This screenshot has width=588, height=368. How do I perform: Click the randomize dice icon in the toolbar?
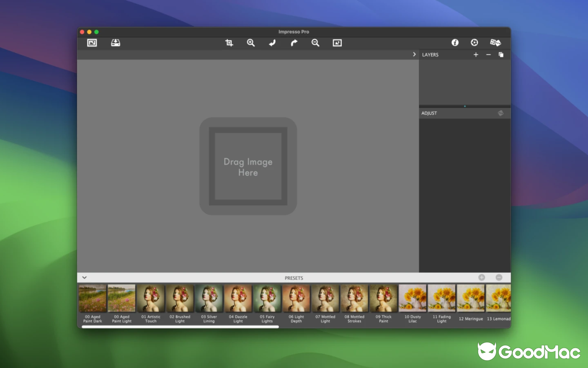coord(495,42)
